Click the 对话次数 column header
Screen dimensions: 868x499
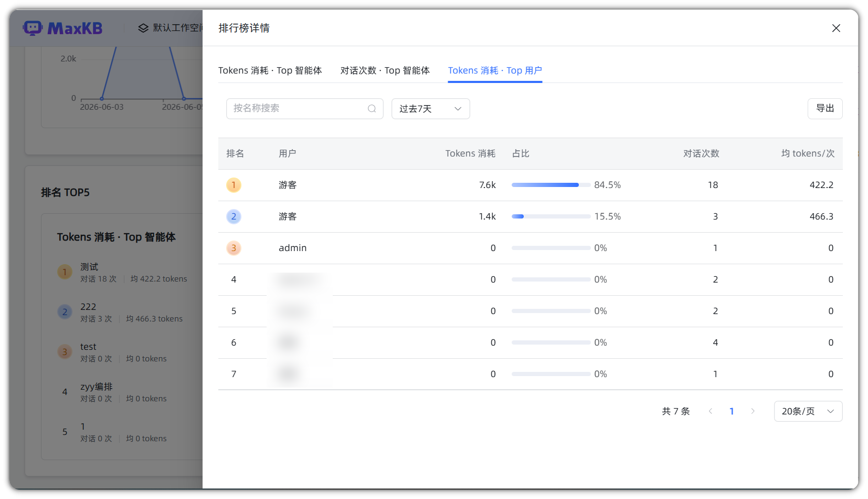point(701,153)
